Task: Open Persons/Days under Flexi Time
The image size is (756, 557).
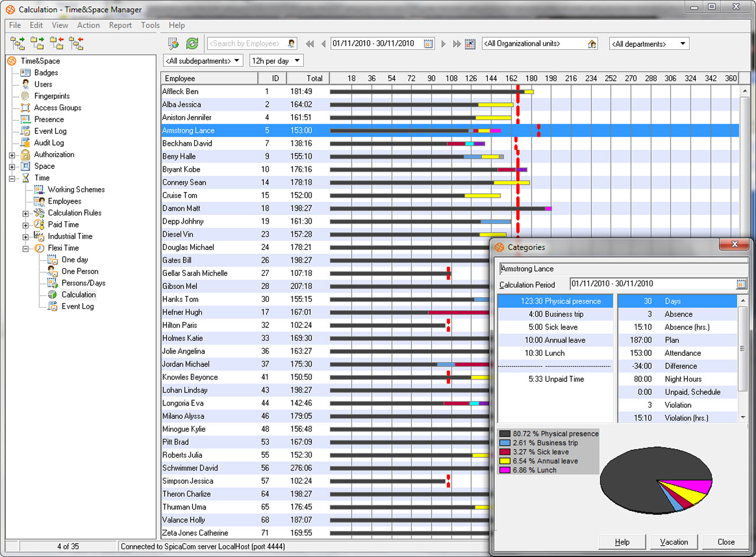Action: (x=83, y=283)
